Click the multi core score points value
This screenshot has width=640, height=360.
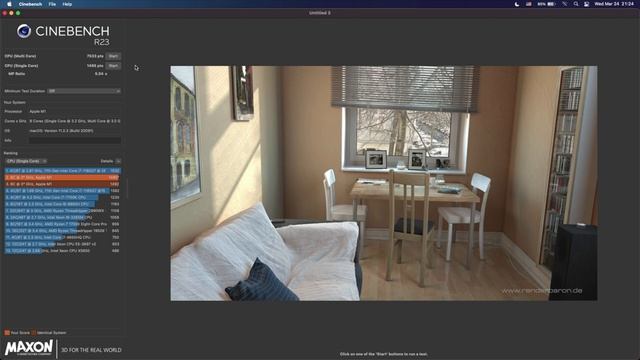95,56
